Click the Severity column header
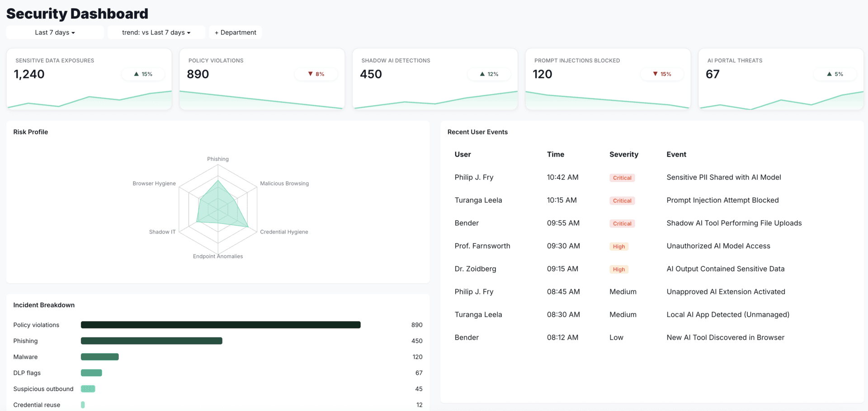Screen dimensions: 868x411 pos(624,154)
